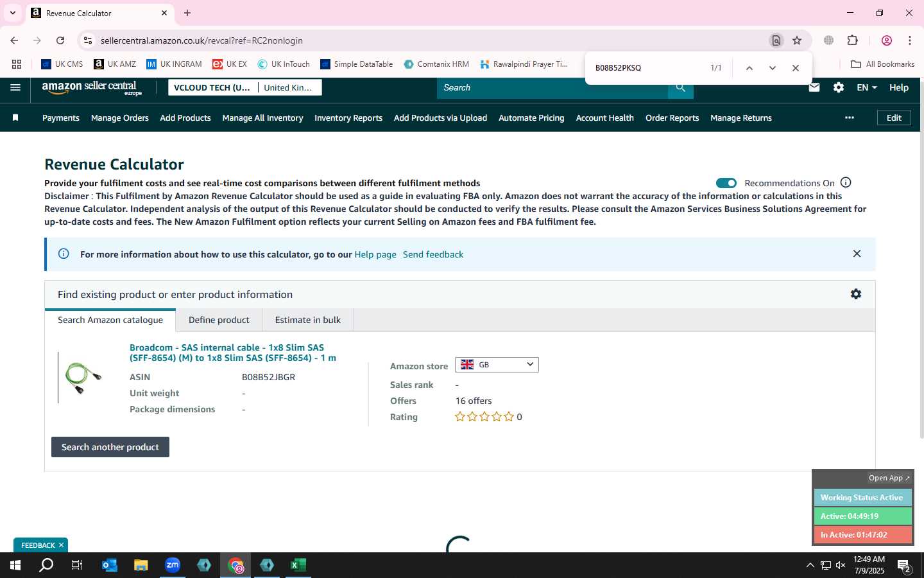Open the tab search dropdown arrow
The width and height of the screenshot is (924, 578).
[12, 13]
